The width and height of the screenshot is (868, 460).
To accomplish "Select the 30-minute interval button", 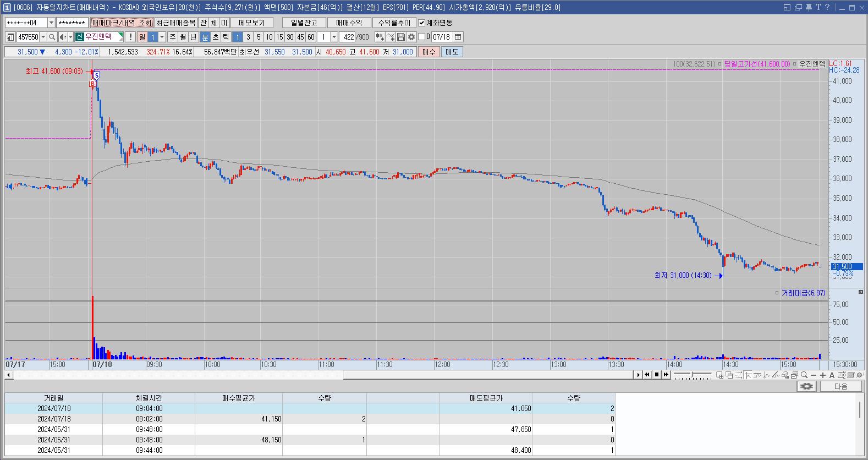I will pos(290,37).
